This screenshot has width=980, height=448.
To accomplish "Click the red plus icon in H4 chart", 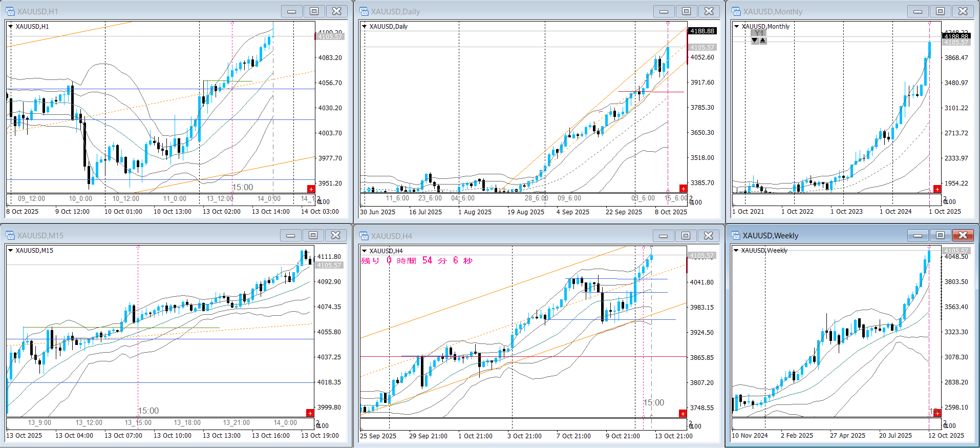I will coord(683,414).
